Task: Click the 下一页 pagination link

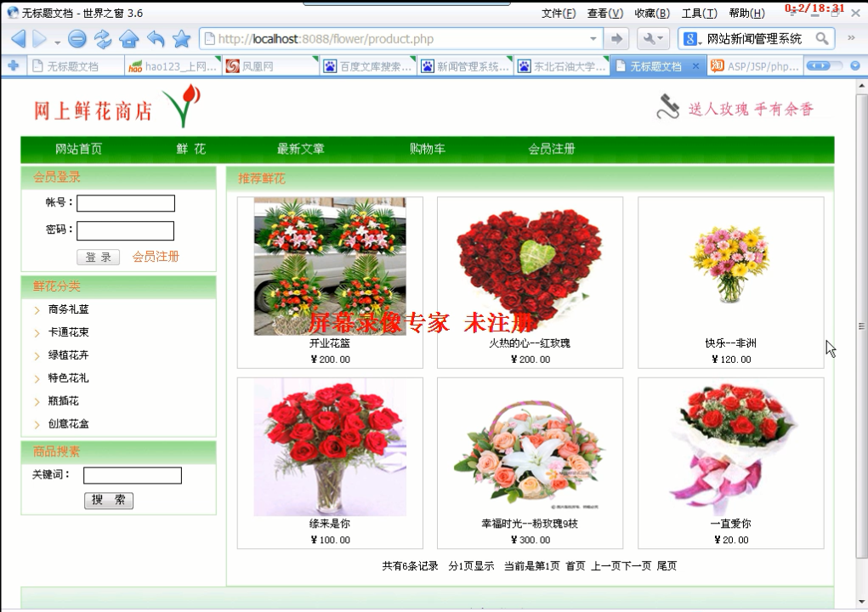Action: pos(637,565)
